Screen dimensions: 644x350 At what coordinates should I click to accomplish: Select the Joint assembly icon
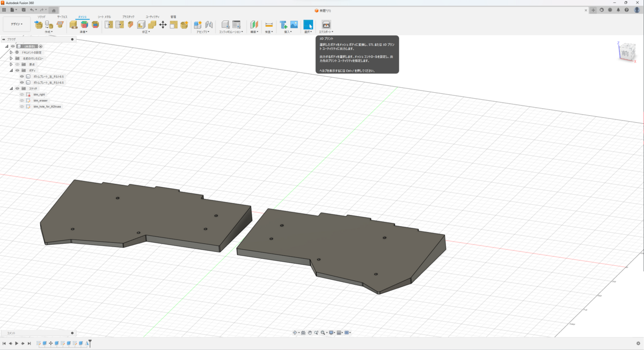209,25
